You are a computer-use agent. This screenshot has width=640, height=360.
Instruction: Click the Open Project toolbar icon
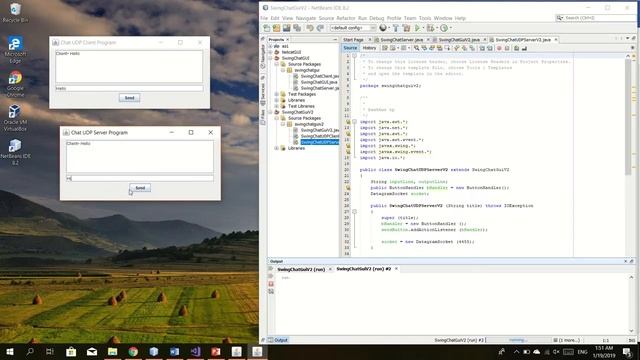click(x=287, y=28)
